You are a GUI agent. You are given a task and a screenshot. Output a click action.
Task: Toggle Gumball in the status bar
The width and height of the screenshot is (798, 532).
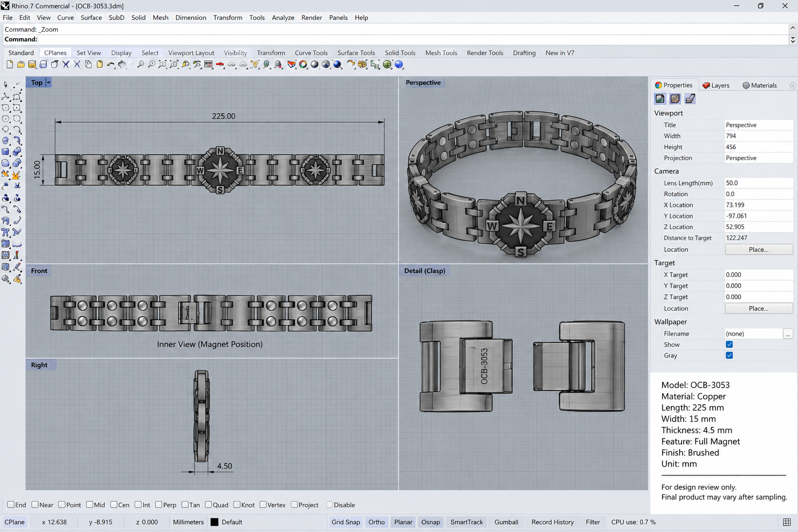pyautogui.click(x=507, y=522)
